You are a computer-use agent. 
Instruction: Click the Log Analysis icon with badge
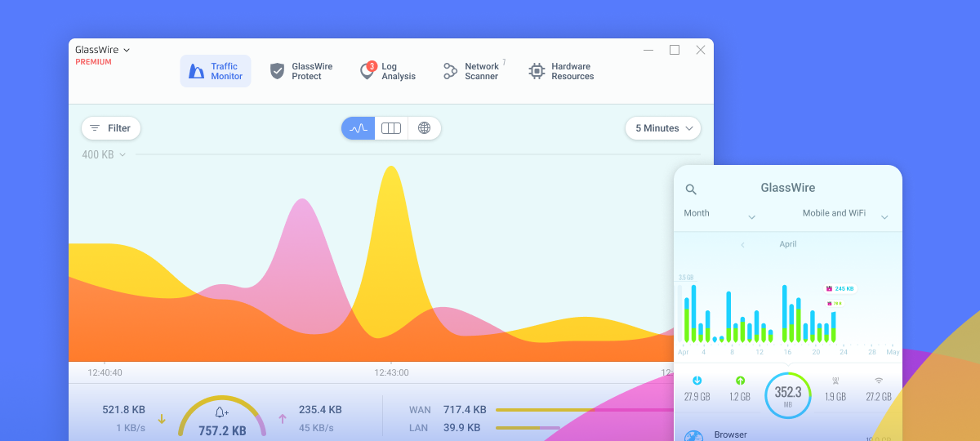[367, 71]
